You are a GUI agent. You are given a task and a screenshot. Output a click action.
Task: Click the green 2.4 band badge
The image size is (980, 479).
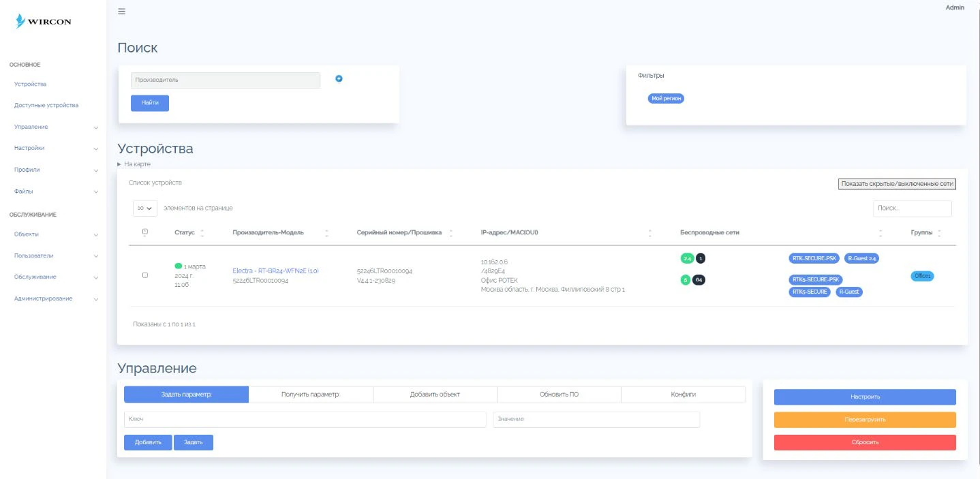[687, 259]
